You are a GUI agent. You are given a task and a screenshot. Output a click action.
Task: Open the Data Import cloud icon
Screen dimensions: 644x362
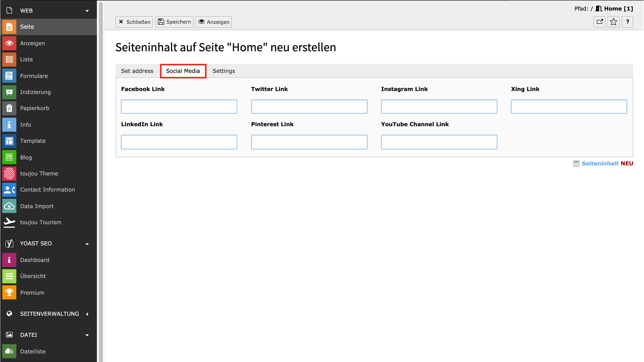pos(9,206)
